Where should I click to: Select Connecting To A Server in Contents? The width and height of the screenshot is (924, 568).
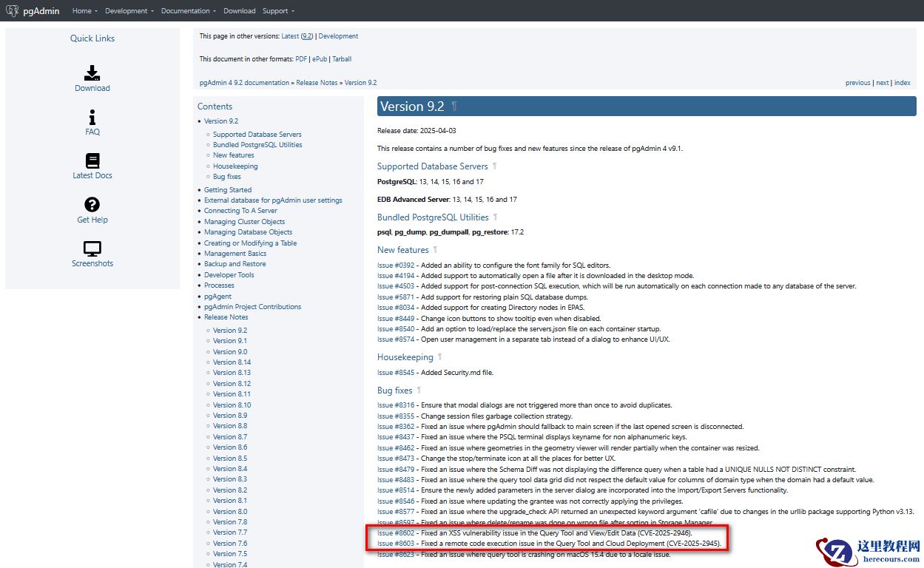point(240,211)
